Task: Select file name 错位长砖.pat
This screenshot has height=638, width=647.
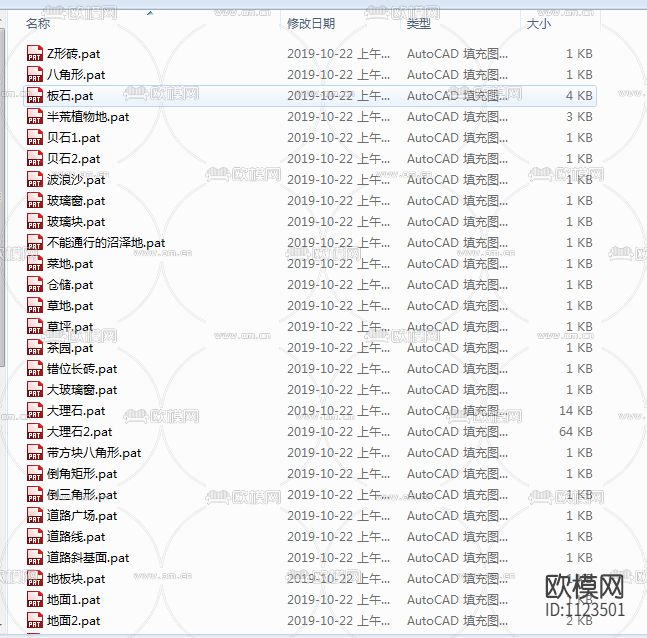Action: pyautogui.click(x=82, y=369)
